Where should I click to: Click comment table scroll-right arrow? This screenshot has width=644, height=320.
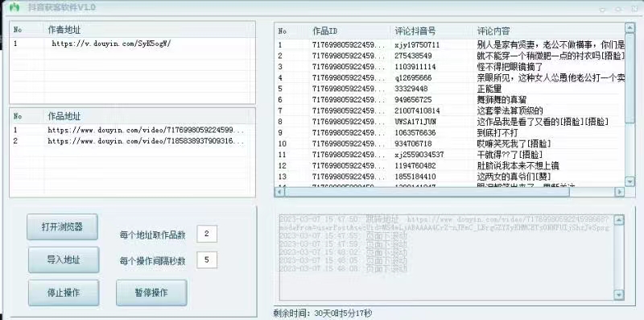coord(619,192)
